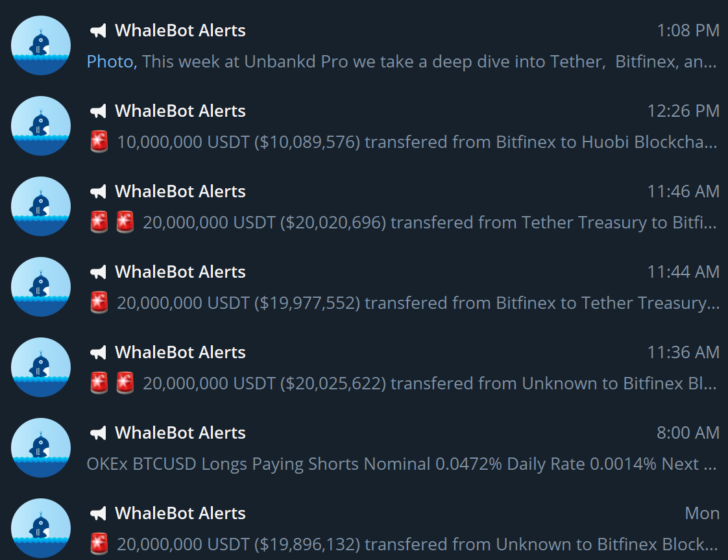Click megaphone icon on the 12:26 PM row

point(98,111)
